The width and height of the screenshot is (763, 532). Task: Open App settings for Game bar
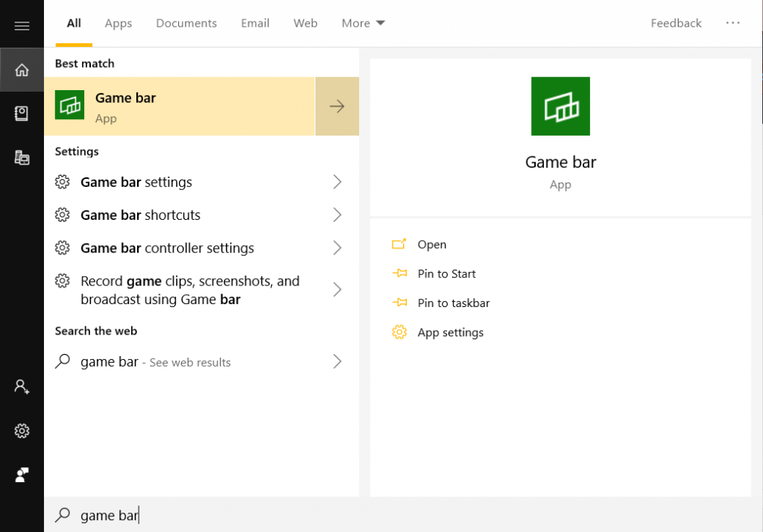[451, 332]
